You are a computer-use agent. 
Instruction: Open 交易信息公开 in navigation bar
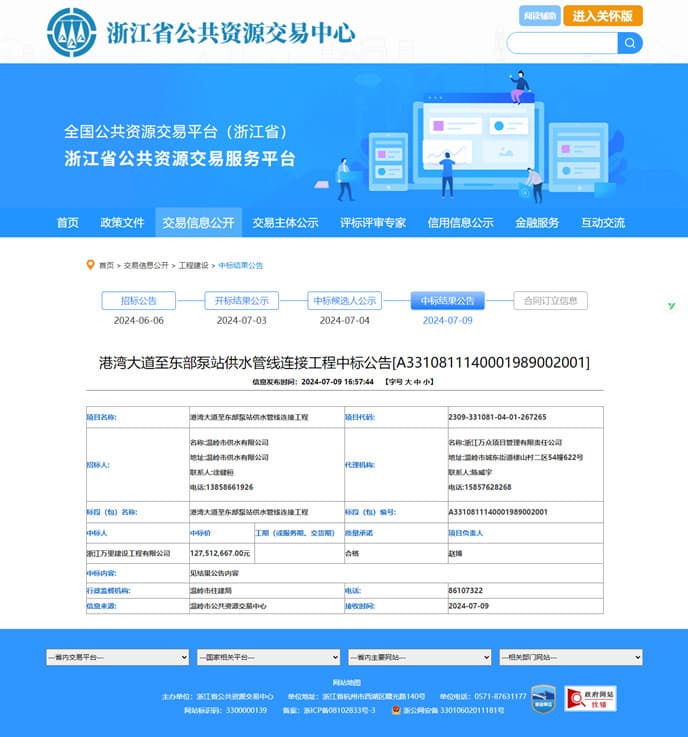198,222
